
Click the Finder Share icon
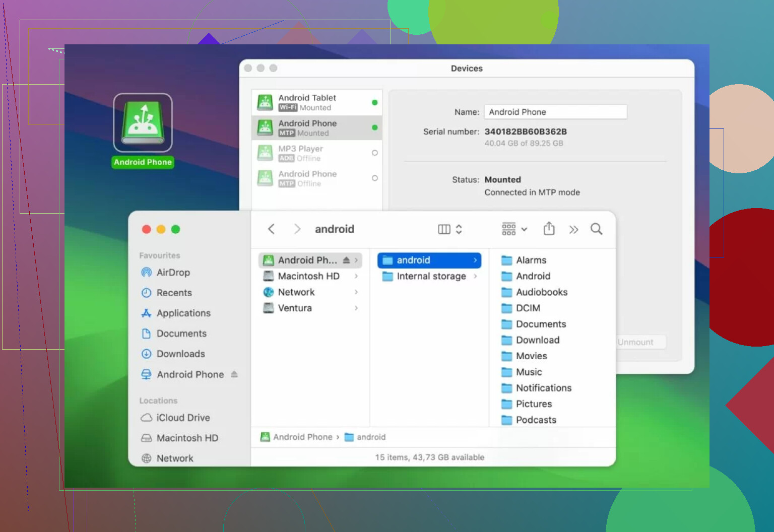549,229
